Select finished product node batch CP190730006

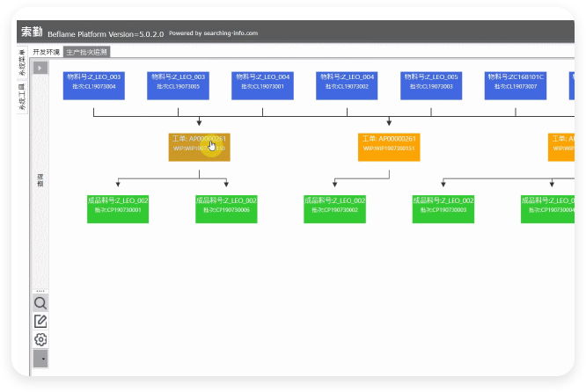(x=226, y=208)
